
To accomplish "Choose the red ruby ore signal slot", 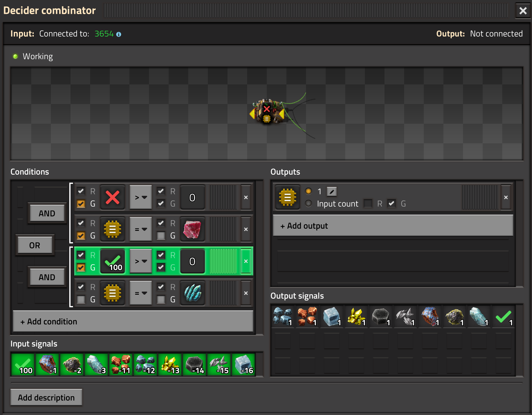I will pyautogui.click(x=192, y=229).
